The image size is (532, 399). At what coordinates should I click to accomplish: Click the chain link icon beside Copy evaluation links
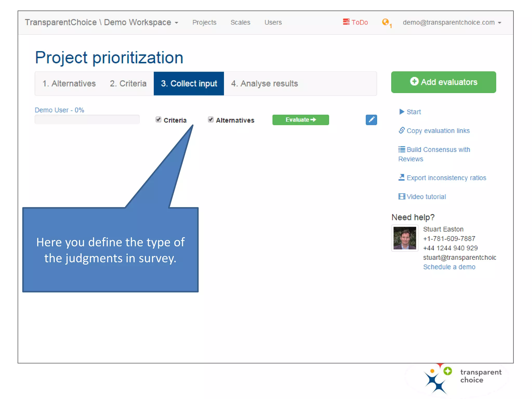point(402,130)
